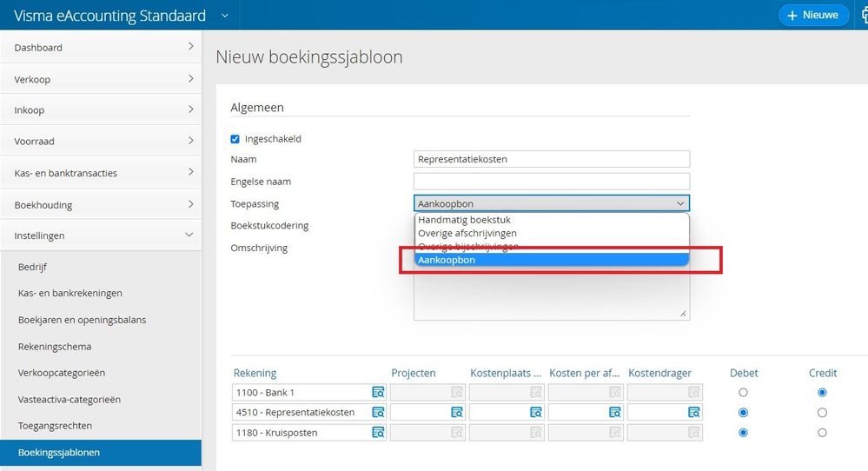Open Rekeningschema settings page
This screenshot has width=868, height=471.
tap(55, 347)
